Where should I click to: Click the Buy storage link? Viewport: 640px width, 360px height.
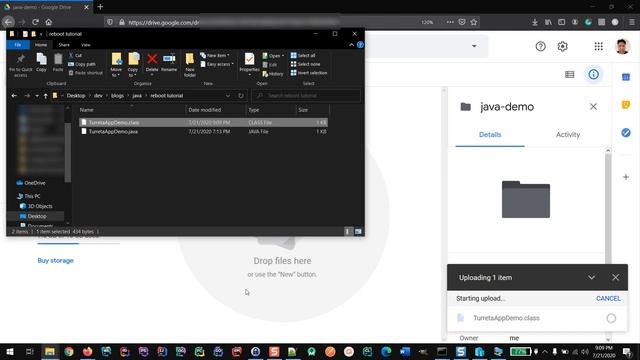click(56, 260)
